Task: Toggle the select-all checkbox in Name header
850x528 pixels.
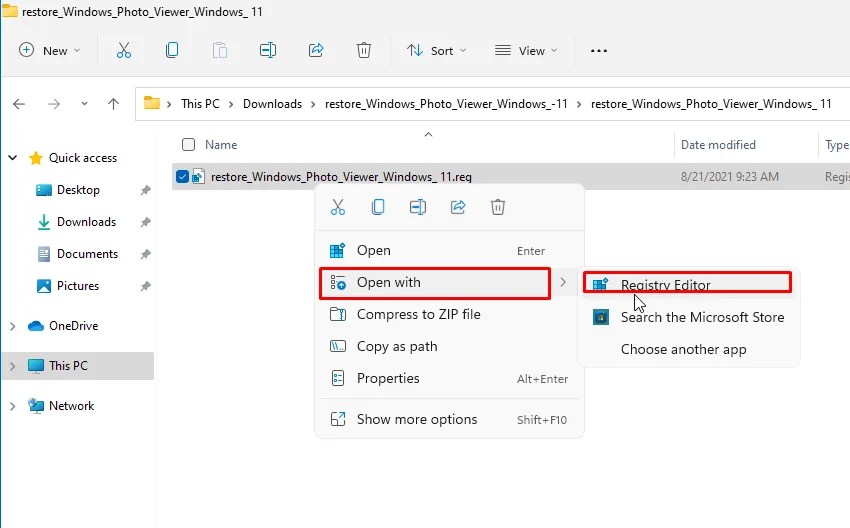Action: point(188,144)
